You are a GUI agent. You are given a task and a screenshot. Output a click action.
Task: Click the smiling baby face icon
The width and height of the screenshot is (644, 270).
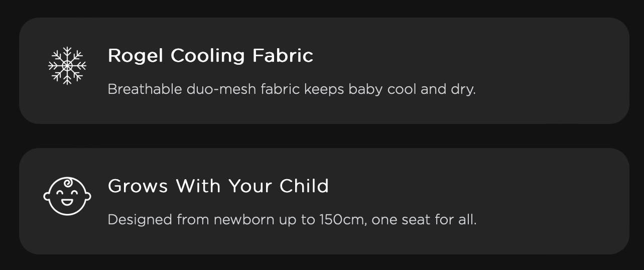pyautogui.click(x=67, y=196)
